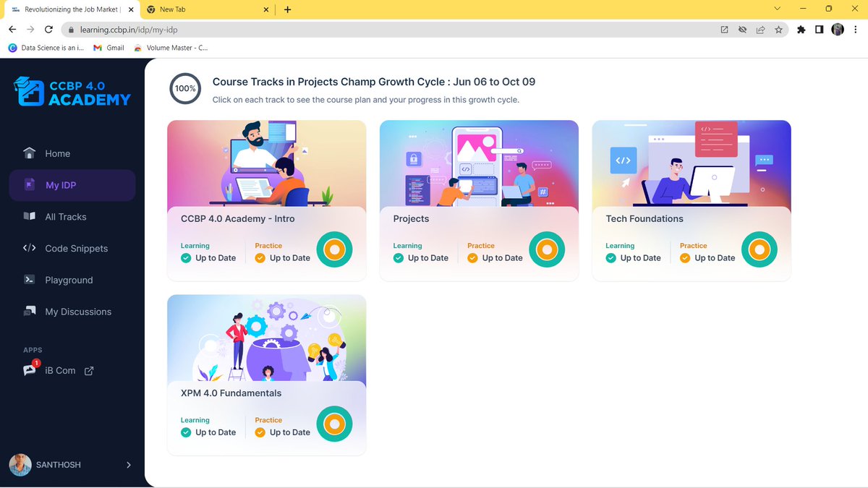
Task: Click the CCBP 4.0 Academy logo
Action: (x=71, y=92)
